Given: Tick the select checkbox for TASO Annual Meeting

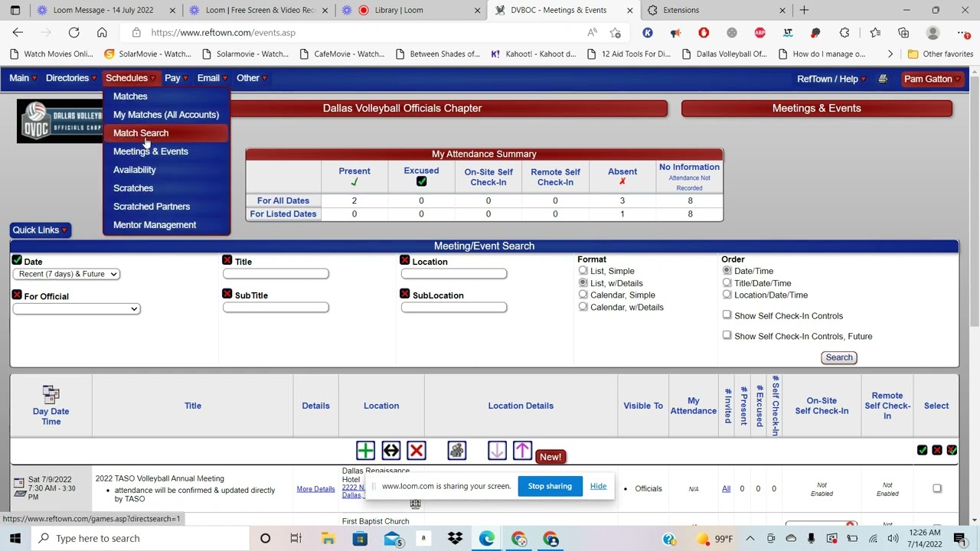Looking at the screenshot, I should tap(937, 488).
